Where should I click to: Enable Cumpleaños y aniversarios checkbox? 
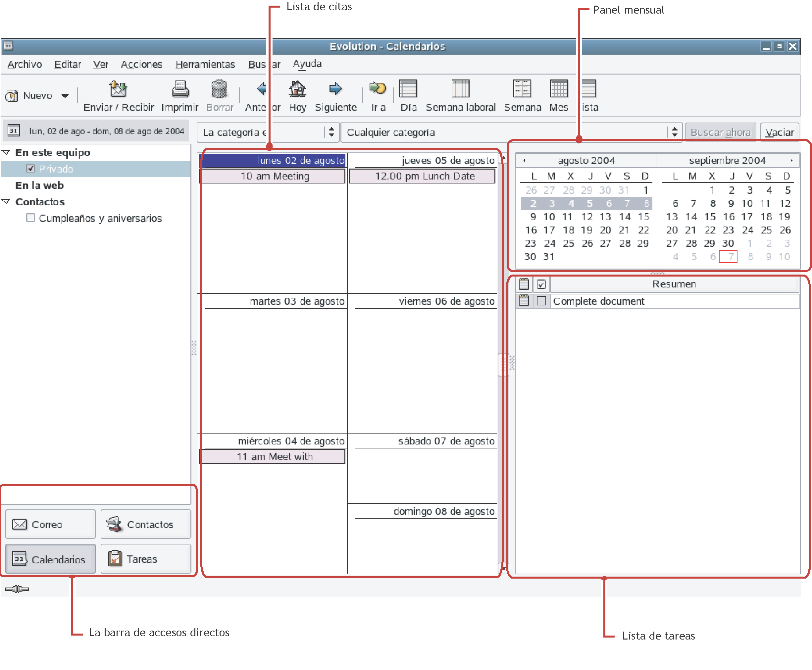[x=30, y=218]
